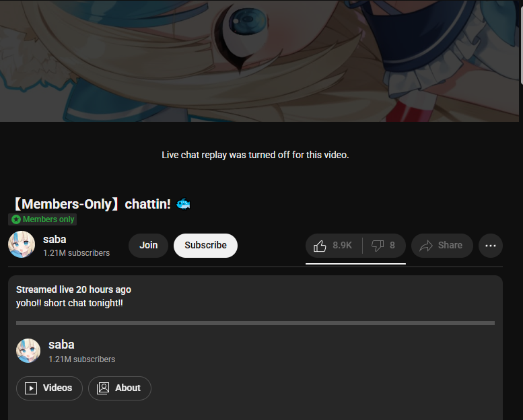Click the play icon on the Videos button
The width and height of the screenshot is (523, 420).
pos(31,388)
